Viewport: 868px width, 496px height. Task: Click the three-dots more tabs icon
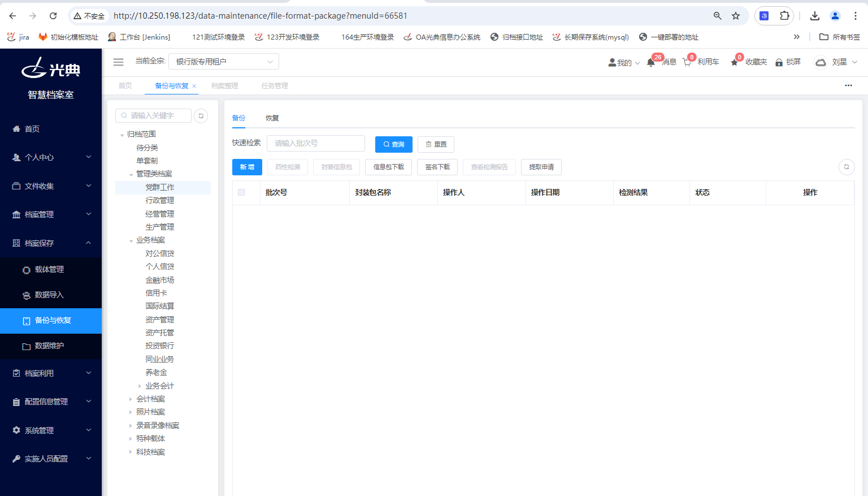tap(848, 85)
